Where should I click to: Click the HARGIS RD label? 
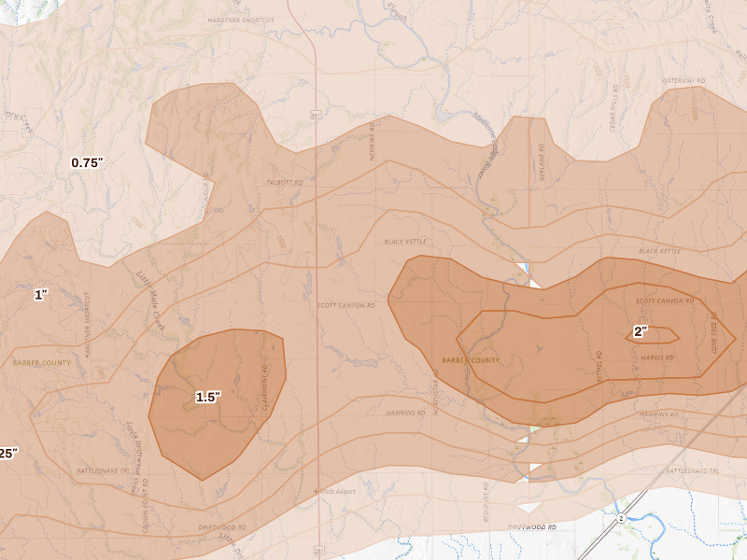tap(657, 357)
